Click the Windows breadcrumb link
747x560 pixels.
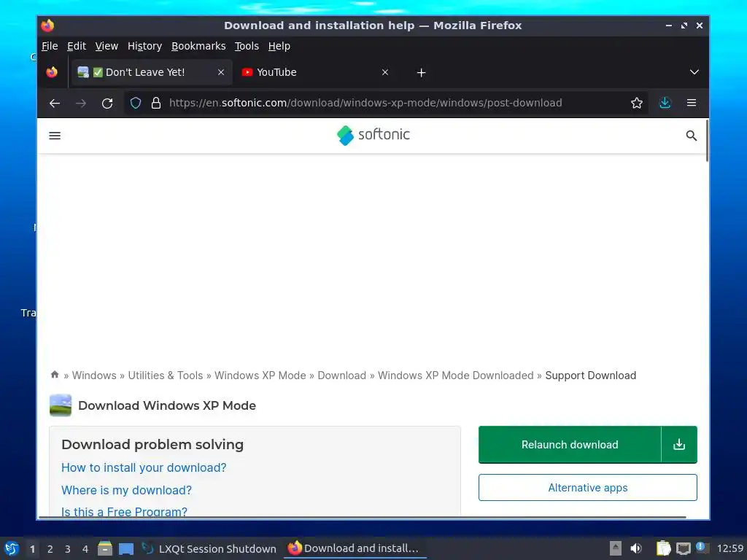pyautogui.click(x=94, y=376)
